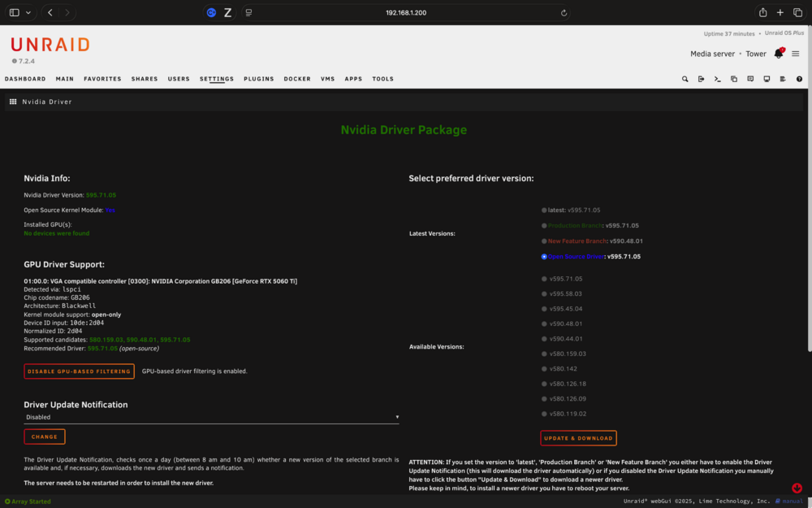
Task: Click Update & Download button
Action: [x=578, y=438]
